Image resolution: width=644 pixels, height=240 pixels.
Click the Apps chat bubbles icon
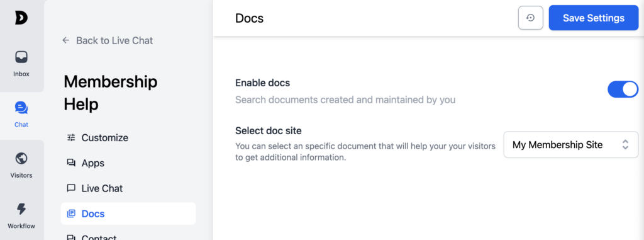click(71, 163)
